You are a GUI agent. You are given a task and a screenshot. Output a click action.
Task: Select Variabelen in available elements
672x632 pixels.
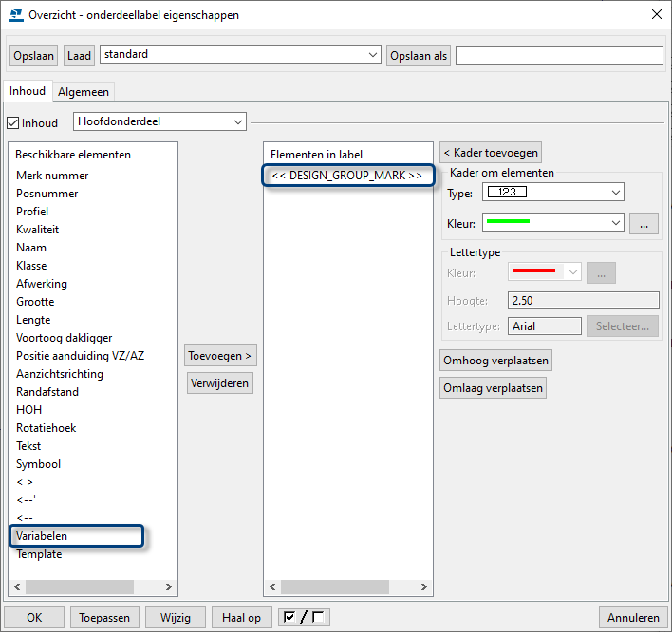tap(76, 536)
